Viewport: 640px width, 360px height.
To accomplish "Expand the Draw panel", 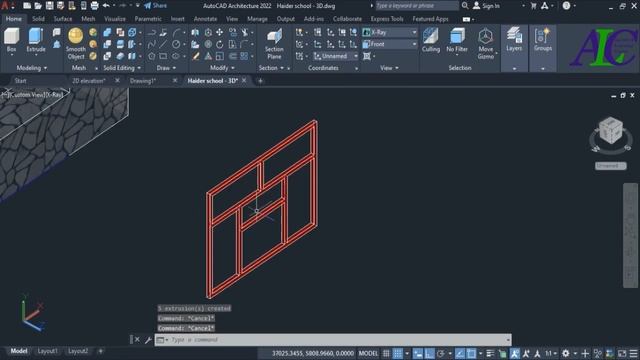I will click(x=166, y=68).
